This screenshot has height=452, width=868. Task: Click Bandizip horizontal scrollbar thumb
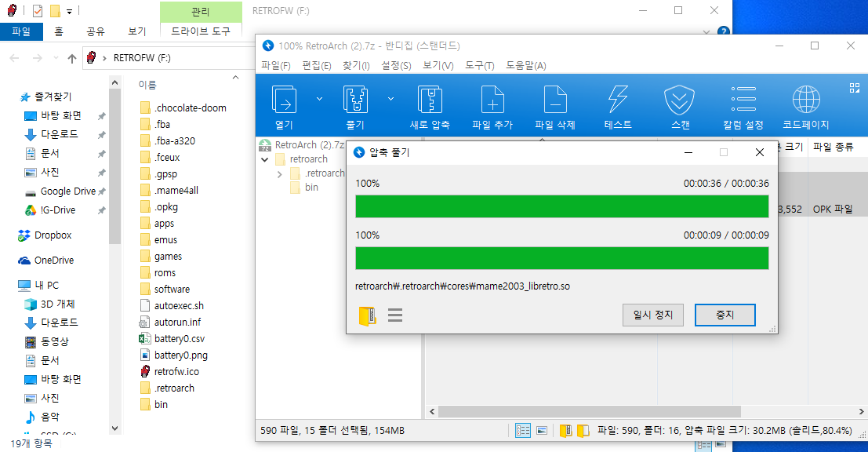(589, 411)
